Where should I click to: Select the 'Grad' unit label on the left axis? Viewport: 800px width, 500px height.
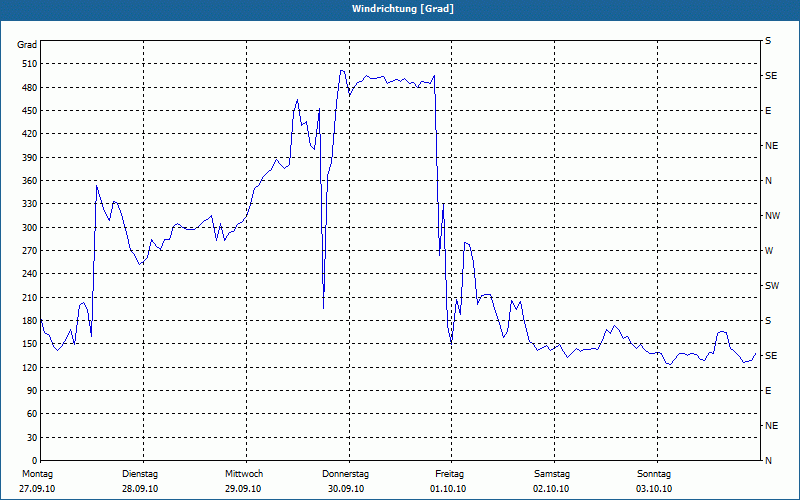click(x=27, y=45)
